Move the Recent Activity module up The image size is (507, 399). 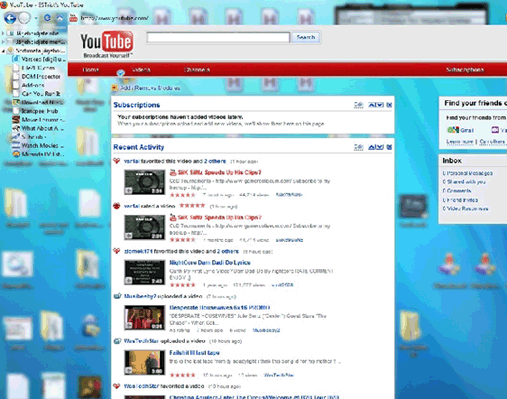372,147
